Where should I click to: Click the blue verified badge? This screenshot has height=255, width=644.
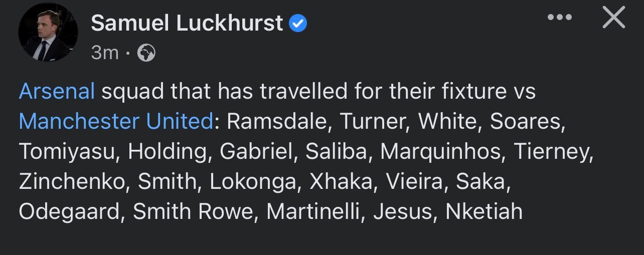click(x=299, y=23)
